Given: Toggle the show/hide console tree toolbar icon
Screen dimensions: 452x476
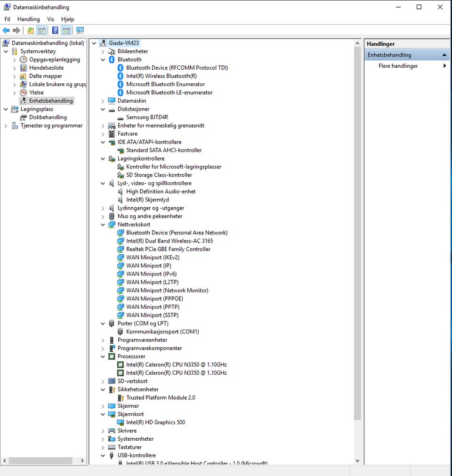Looking at the screenshot, I should click(41, 30).
